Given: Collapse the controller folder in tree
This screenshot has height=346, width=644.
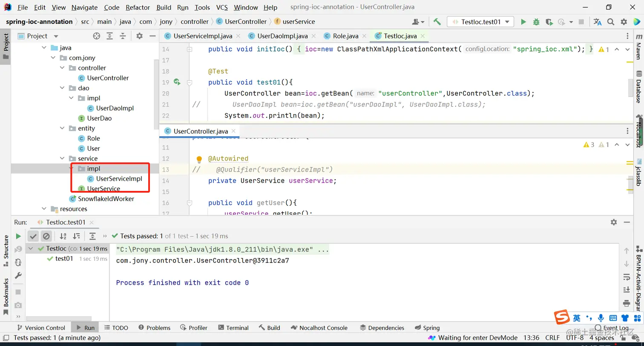Looking at the screenshot, I should 62,68.
